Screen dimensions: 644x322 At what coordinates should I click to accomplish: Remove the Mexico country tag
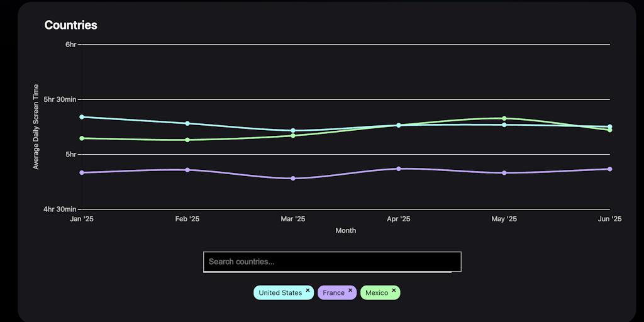point(394,290)
